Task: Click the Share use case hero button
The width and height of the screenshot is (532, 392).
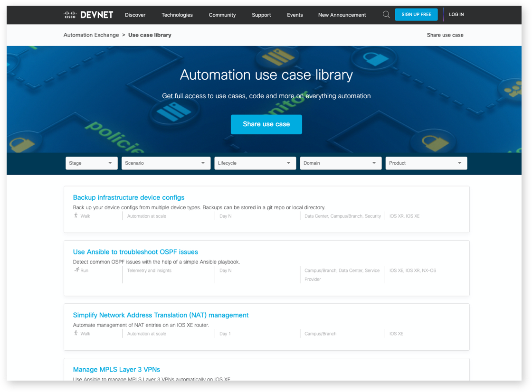Action: (266, 124)
